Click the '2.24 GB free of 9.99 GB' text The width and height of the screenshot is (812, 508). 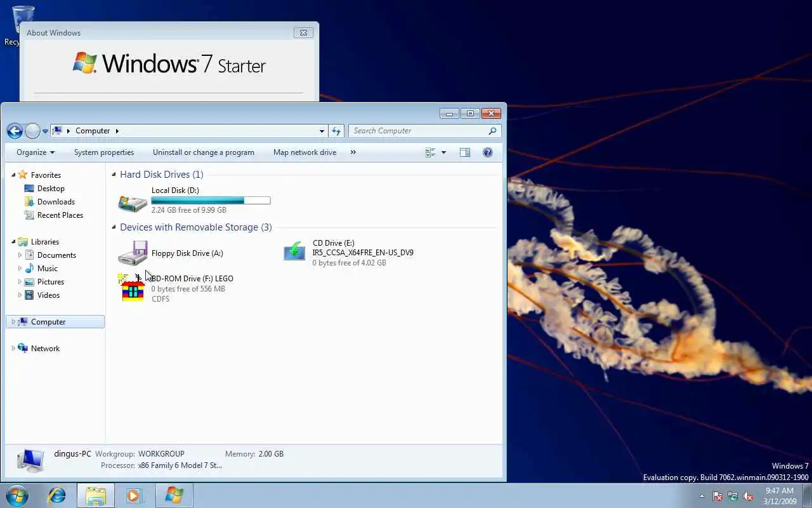click(x=189, y=210)
